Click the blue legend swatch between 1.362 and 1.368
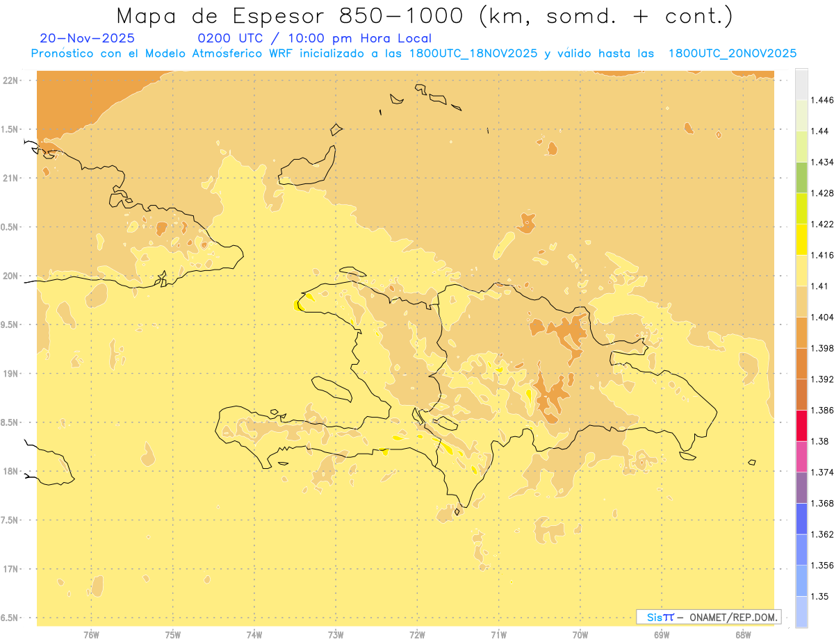Viewport: 834px width, 644px height. [x=801, y=518]
